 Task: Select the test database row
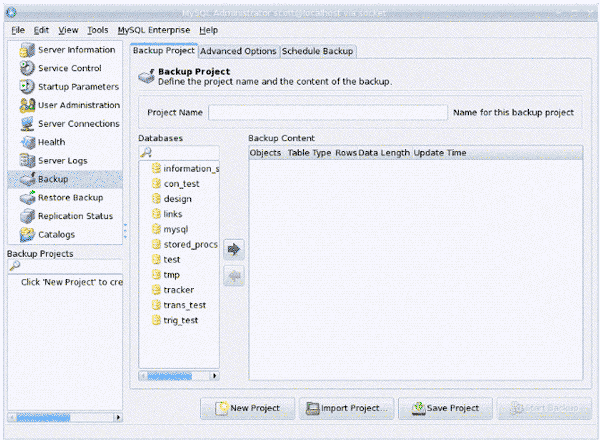(x=179, y=259)
